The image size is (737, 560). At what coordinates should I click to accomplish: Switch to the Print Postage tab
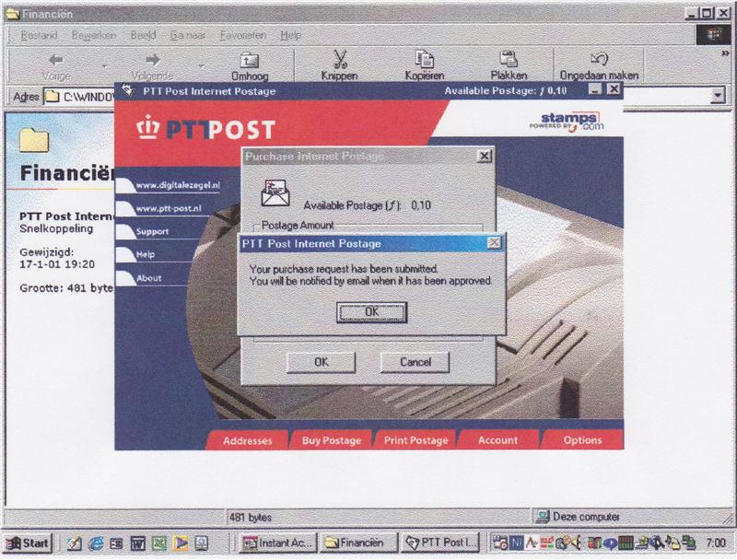tap(415, 440)
